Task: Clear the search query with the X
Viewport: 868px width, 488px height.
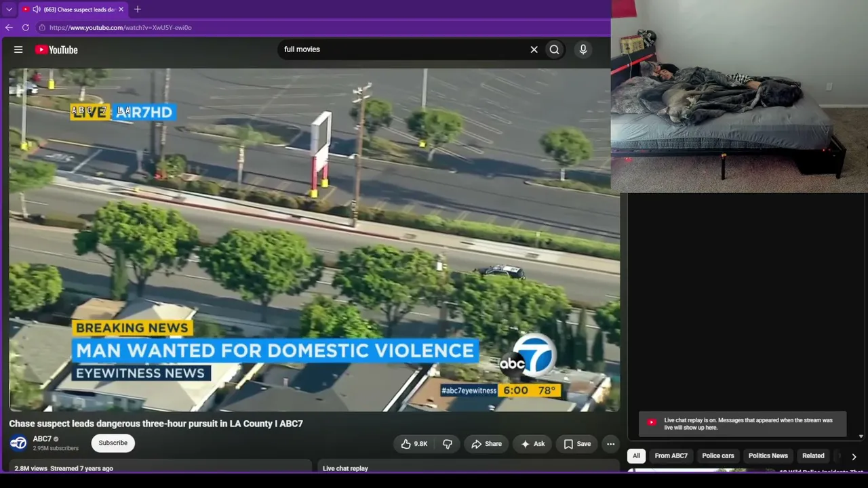Action: click(534, 49)
